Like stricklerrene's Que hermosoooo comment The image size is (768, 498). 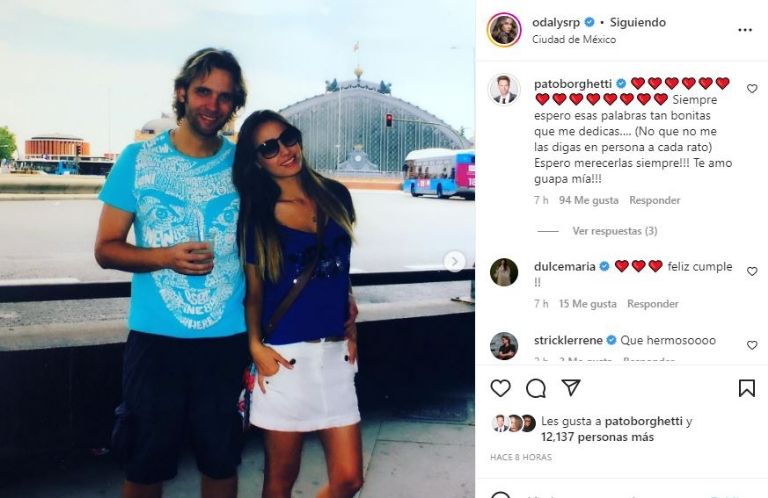click(x=752, y=345)
